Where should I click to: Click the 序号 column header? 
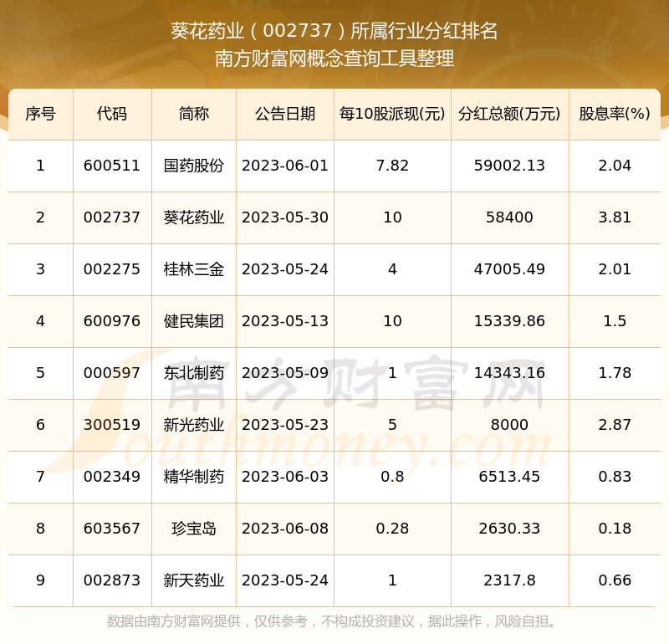point(40,114)
